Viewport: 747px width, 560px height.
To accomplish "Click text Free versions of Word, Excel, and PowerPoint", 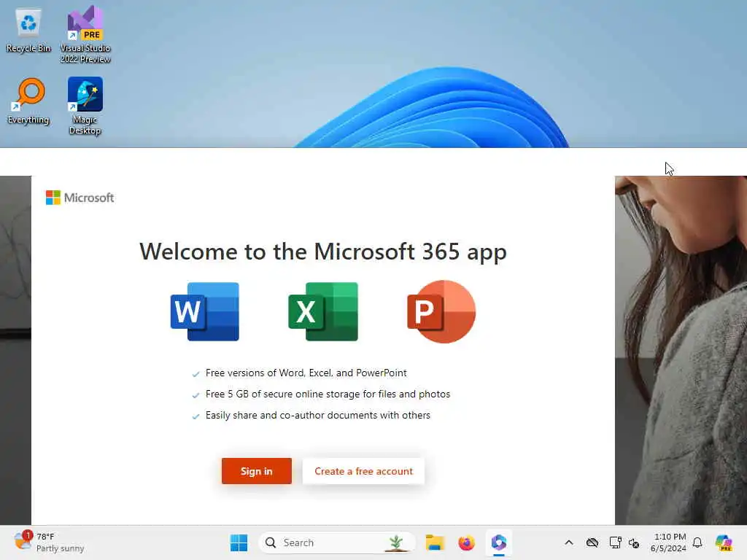I will (x=306, y=373).
